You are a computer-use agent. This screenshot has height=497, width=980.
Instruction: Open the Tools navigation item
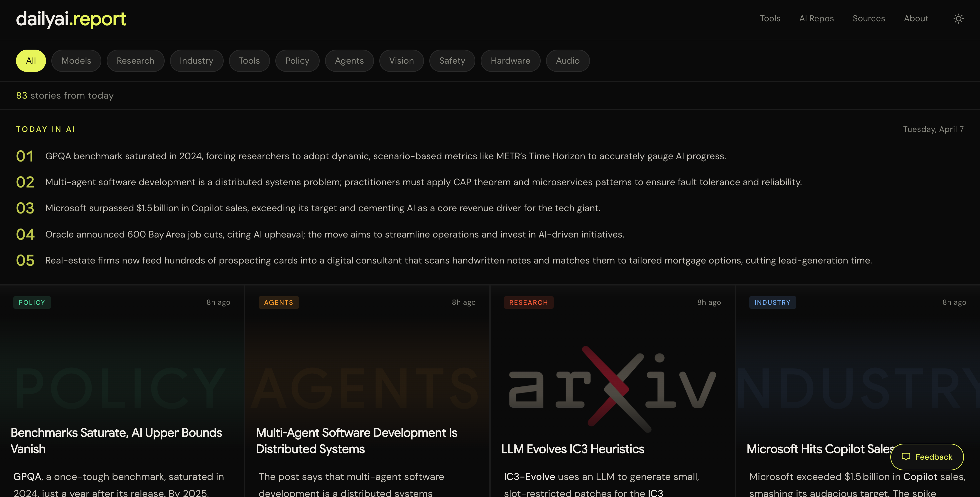(x=770, y=18)
